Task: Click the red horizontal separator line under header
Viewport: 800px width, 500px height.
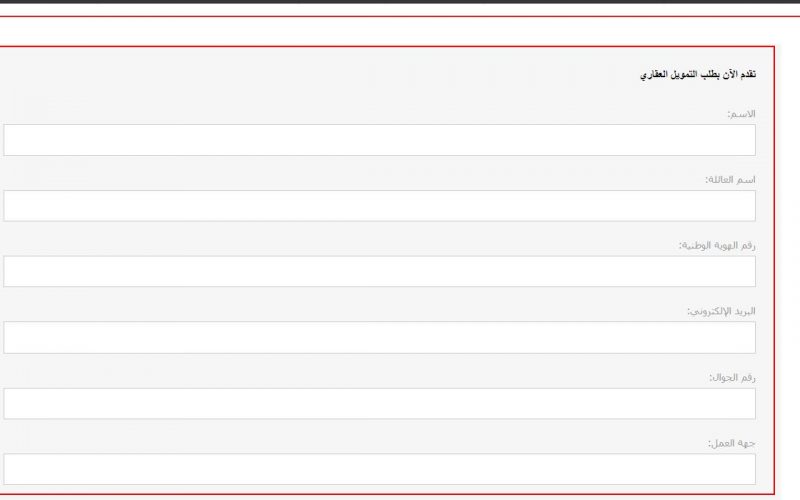Action: tap(400, 16)
